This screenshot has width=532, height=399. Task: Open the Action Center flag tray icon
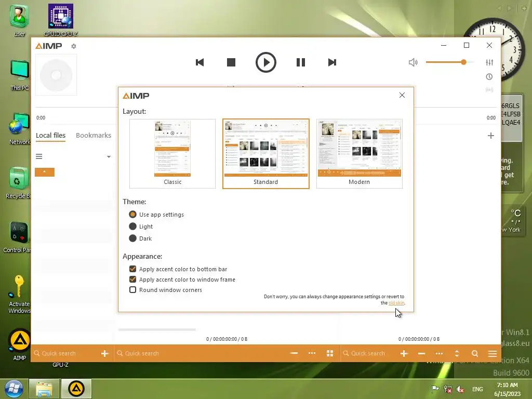click(435, 389)
